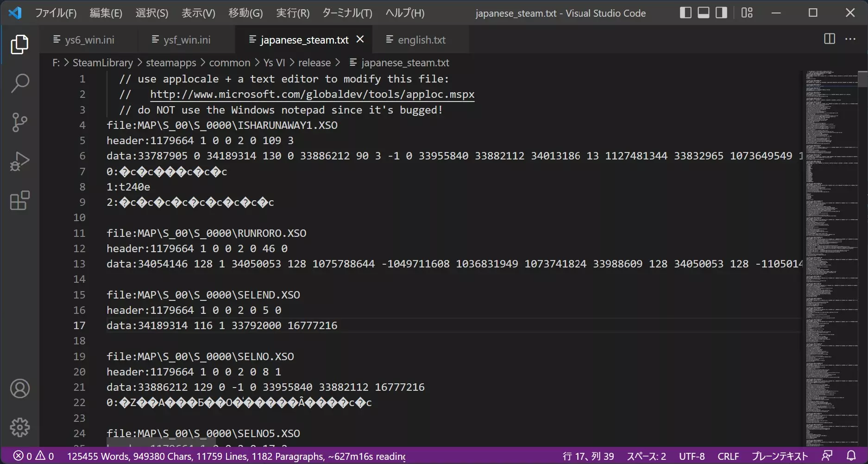Change end of line sequence CRLF
The height and width of the screenshot is (464, 868).
click(728, 456)
